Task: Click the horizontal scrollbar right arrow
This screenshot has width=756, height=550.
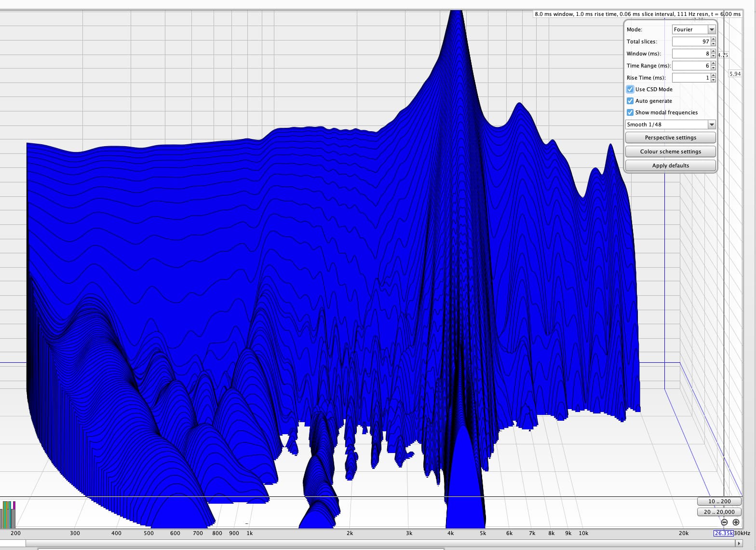Action: pyautogui.click(x=738, y=543)
